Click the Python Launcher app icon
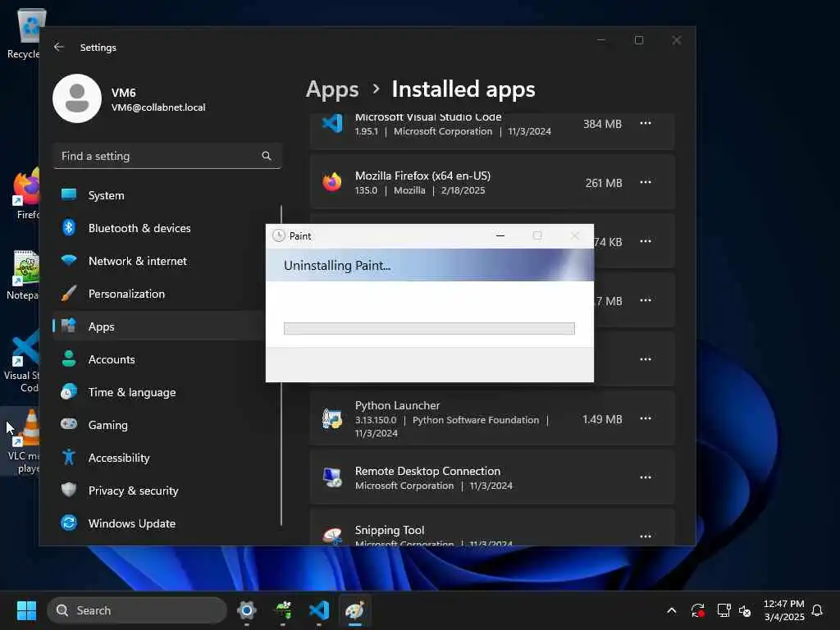The width and height of the screenshot is (840, 630). pyautogui.click(x=332, y=418)
